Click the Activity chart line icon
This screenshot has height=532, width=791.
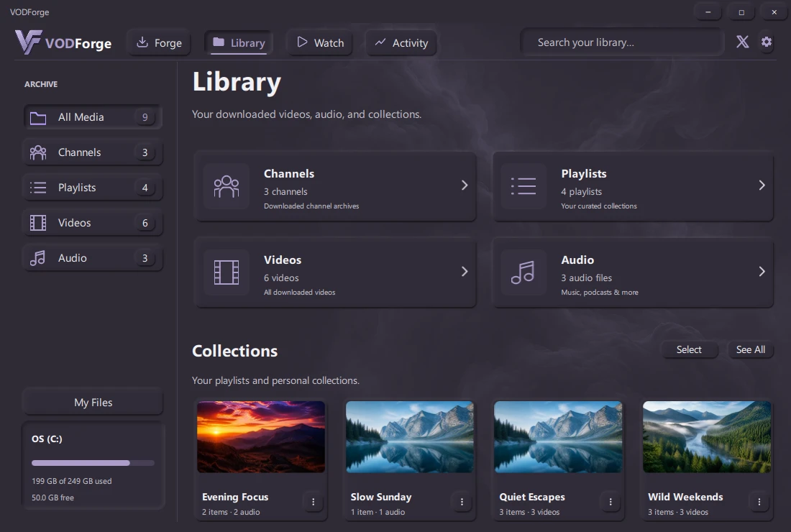[380, 42]
